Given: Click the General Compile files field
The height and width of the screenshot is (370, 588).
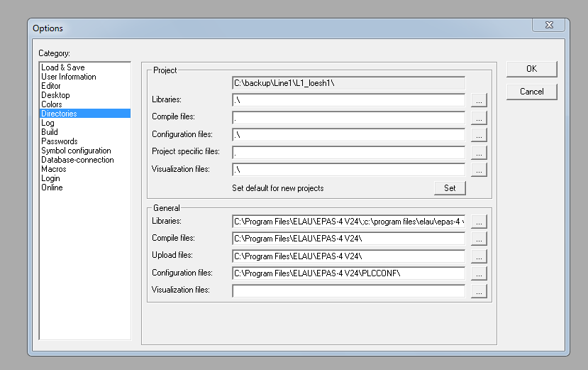Looking at the screenshot, I should point(349,239).
